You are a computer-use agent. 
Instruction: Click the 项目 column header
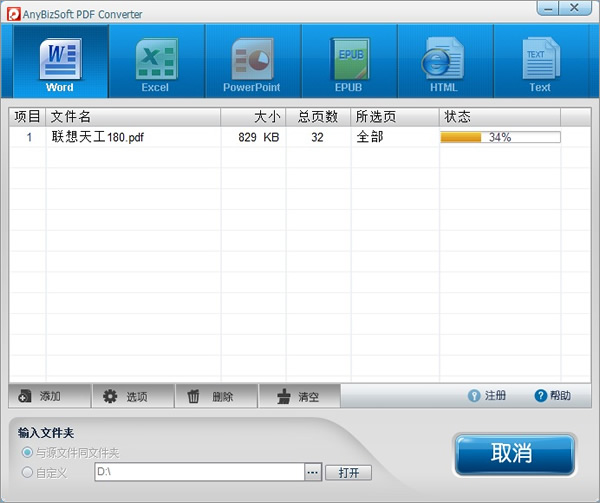[x=28, y=117]
